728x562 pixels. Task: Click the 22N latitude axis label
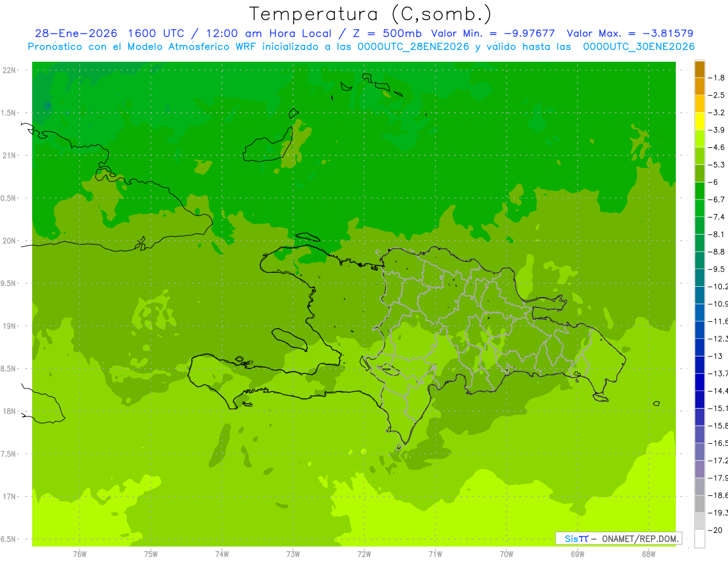pyautogui.click(x=10, y=70)
